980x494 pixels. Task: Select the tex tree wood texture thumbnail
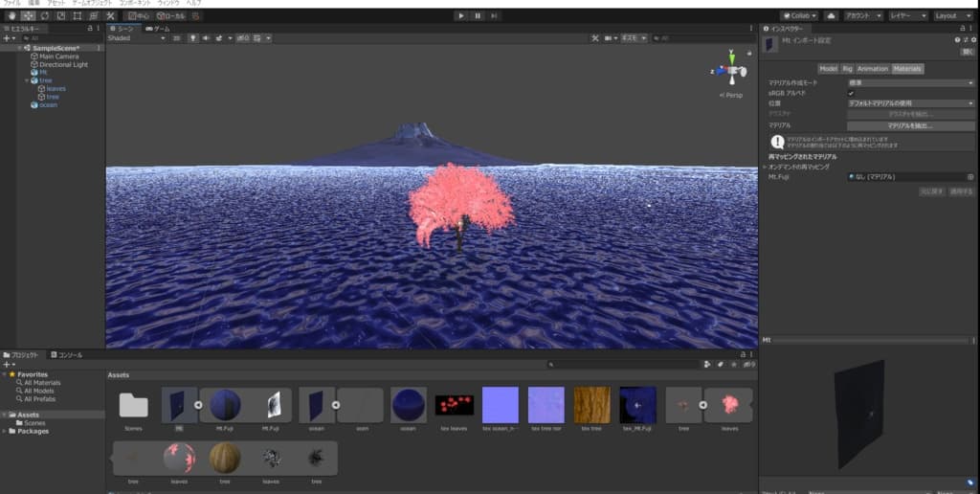pos(591,405)
